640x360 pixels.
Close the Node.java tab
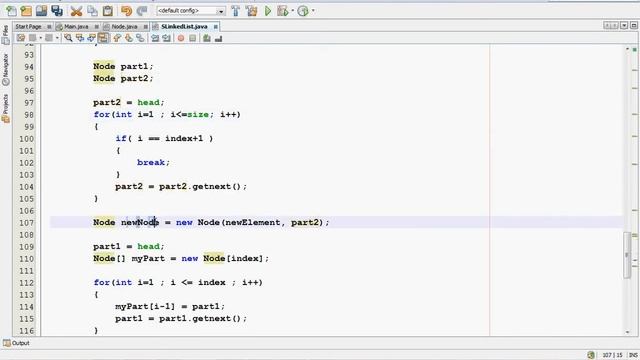point(145,27)
